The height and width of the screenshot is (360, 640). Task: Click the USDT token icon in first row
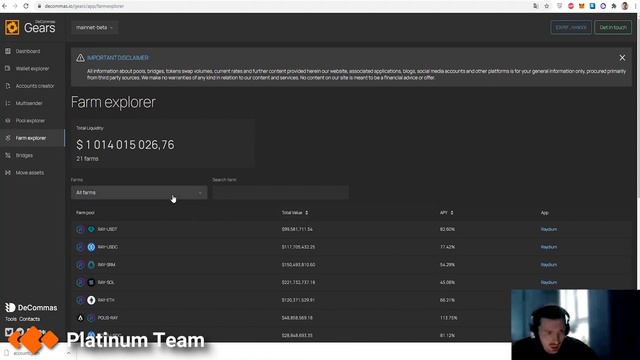pyautogui.click(x=91, y=229)
